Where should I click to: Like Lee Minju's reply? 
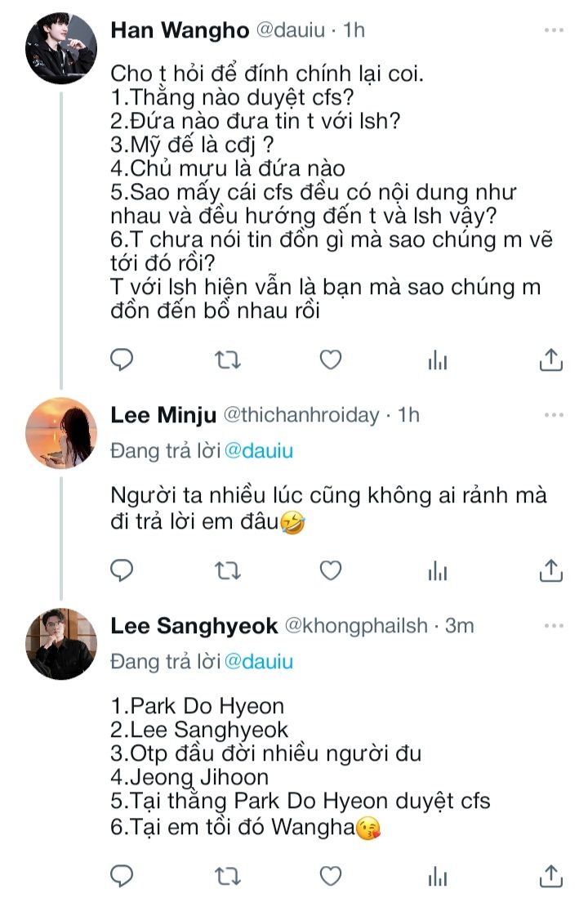[x=330, y=570]
